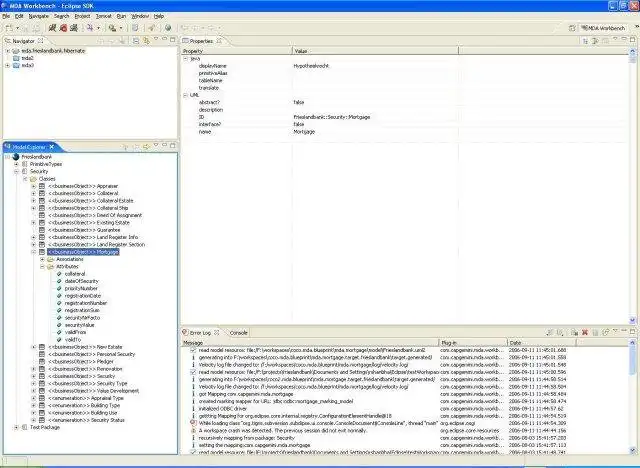Select the priorityNumber attribute
This screenshot has width=640, height=468.
(81, 288)
